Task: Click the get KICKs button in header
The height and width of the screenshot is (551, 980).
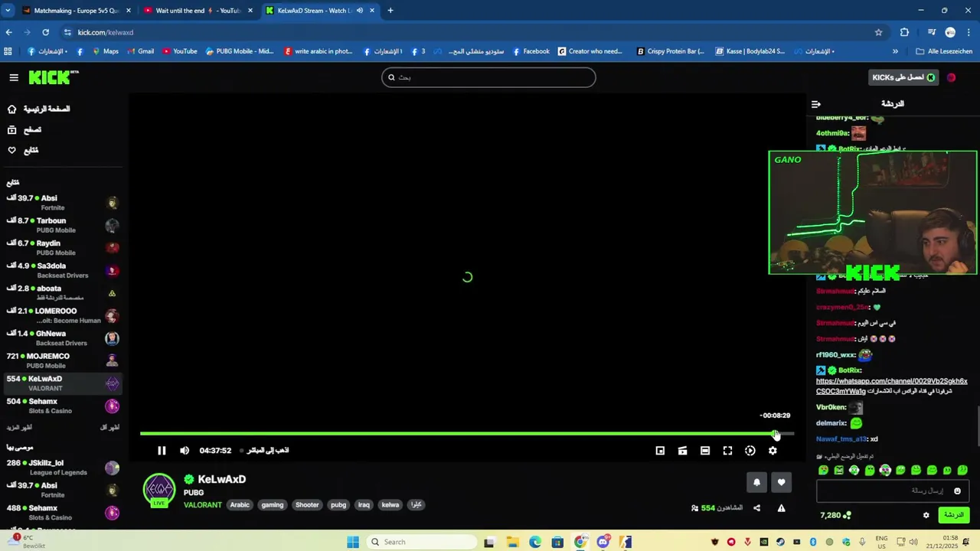Action: click(x=905, y=77)
